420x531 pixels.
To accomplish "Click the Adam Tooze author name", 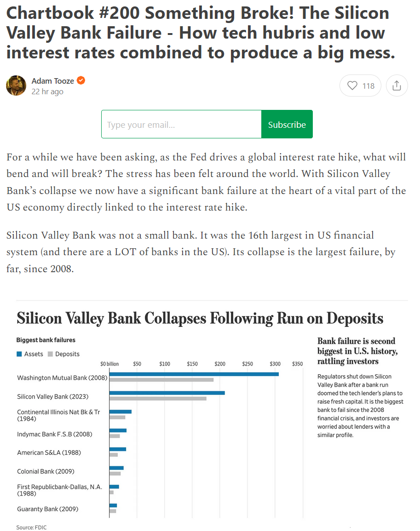I will tap(53, 81).
